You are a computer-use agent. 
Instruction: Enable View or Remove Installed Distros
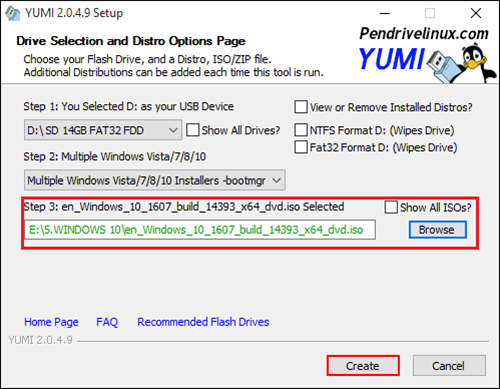[x=301, y=107]
